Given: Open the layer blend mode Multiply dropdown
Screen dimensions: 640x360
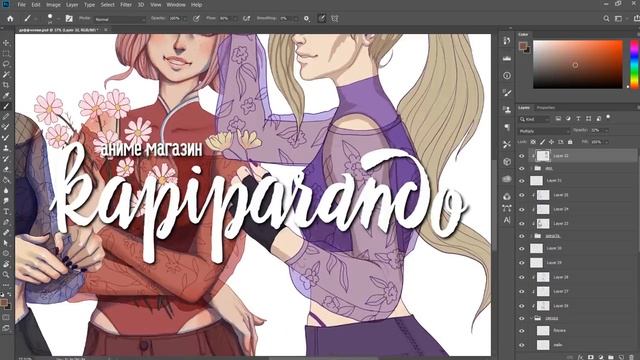Looking at the screenshot, I should (544, 131).
